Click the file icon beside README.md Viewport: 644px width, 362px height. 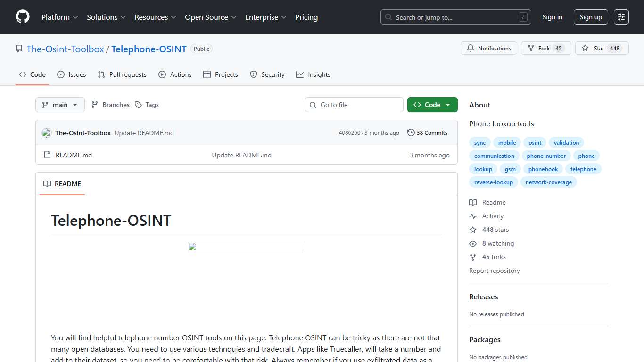(x=47, y=155)
